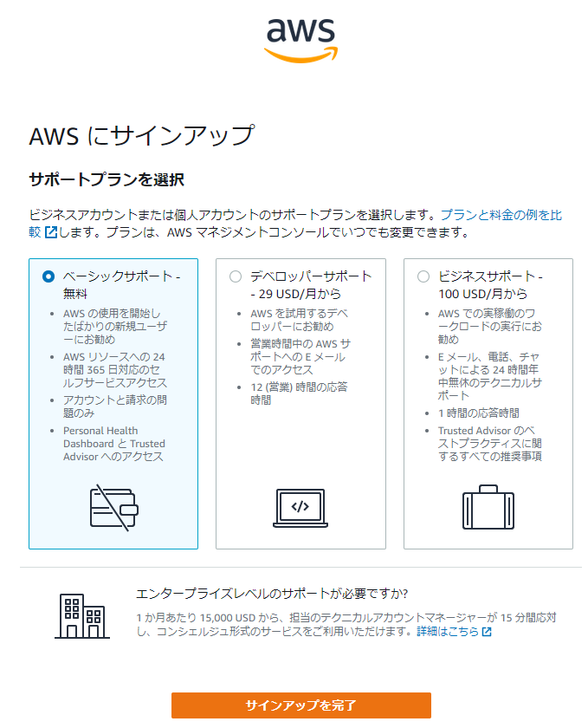Click external link icon after 較
The width and height of the screenshot is (588, 728).
coord(51,231)
